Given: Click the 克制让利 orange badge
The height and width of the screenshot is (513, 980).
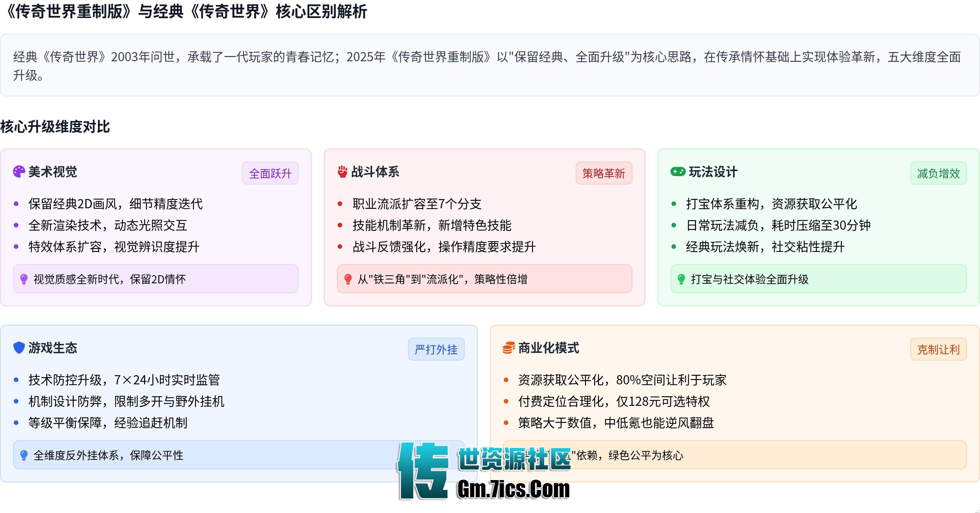Looking at the screenshot, I should tap(938, 349).
